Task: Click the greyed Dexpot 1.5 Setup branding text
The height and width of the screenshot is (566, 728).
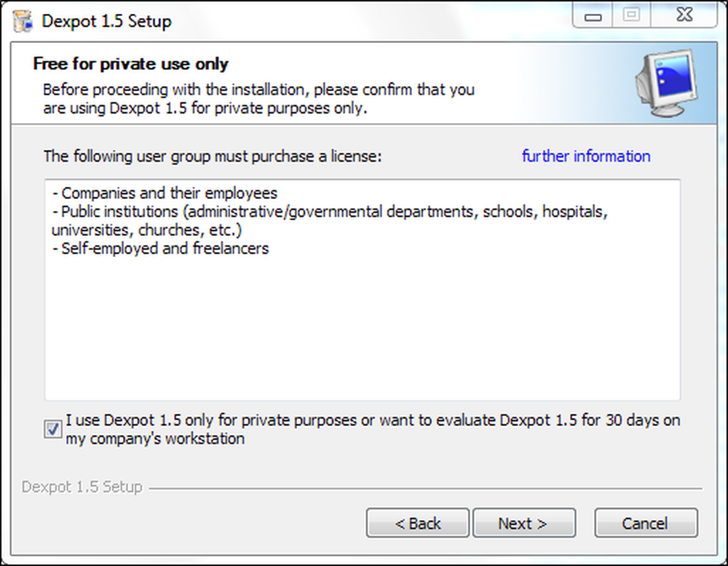Action: 82,487
